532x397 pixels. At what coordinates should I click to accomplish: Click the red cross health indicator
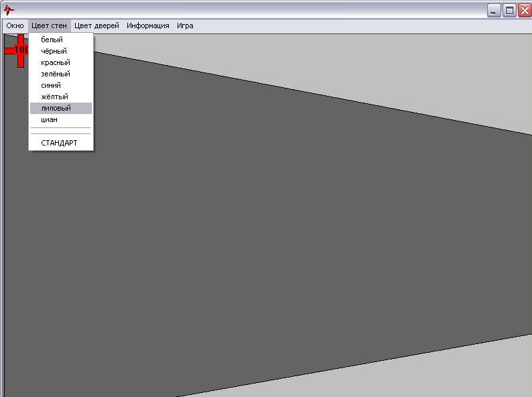19,50
